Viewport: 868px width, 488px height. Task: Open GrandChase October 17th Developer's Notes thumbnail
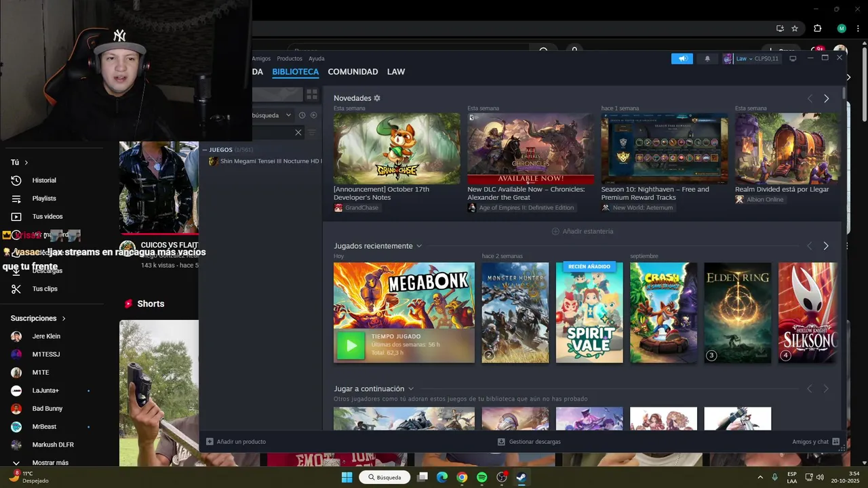pyautogui.click(x=397, y=148)
